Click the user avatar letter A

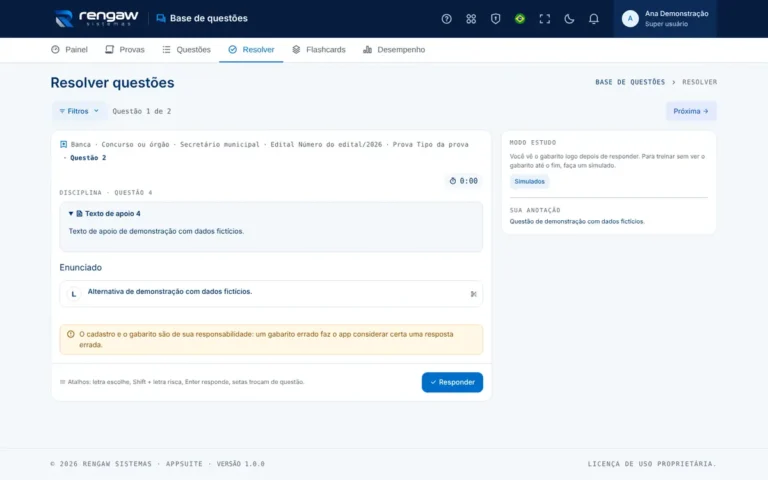(x=630, y=19)
